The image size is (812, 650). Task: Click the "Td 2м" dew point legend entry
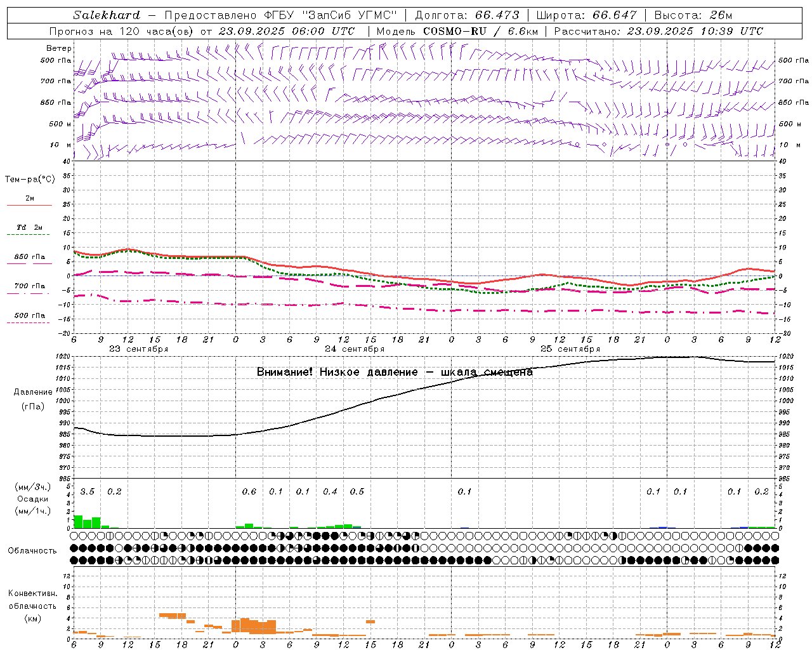point(30,227)
